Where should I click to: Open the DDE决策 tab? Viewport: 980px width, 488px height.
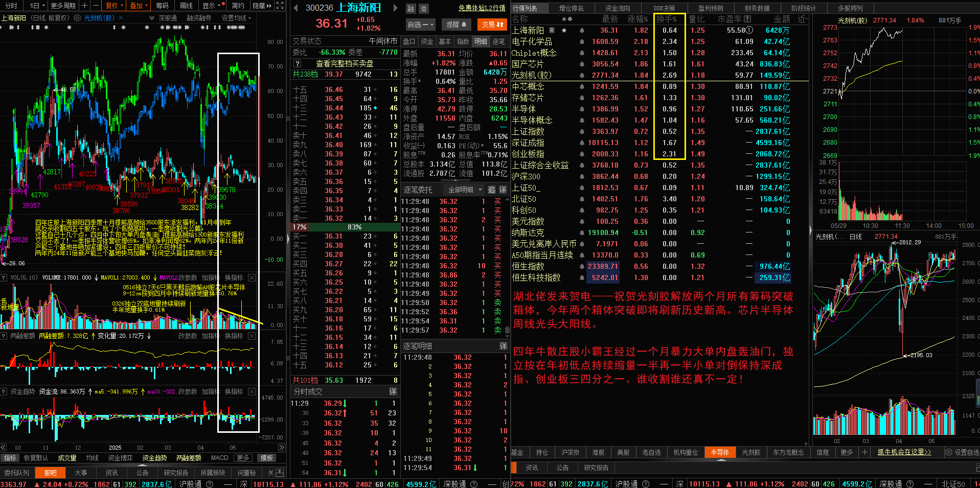coord(664,8)
